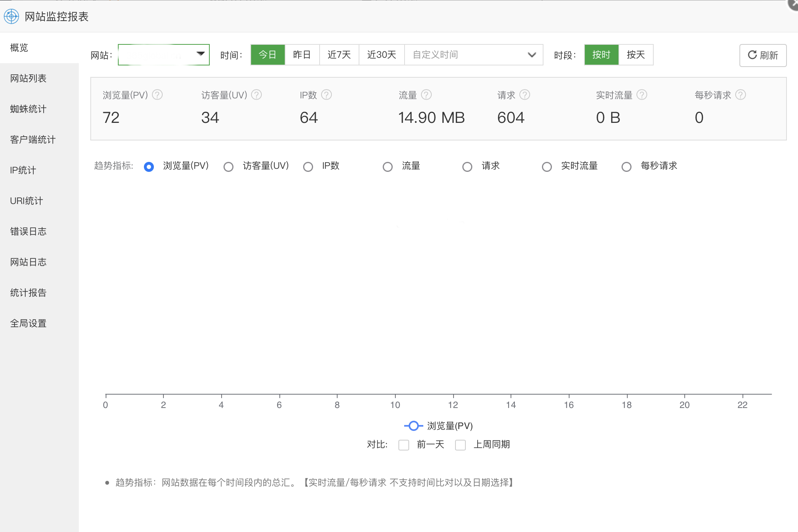Select the 近30天 time filter
This screenshot has height=532, width=798.
point(382,55)
